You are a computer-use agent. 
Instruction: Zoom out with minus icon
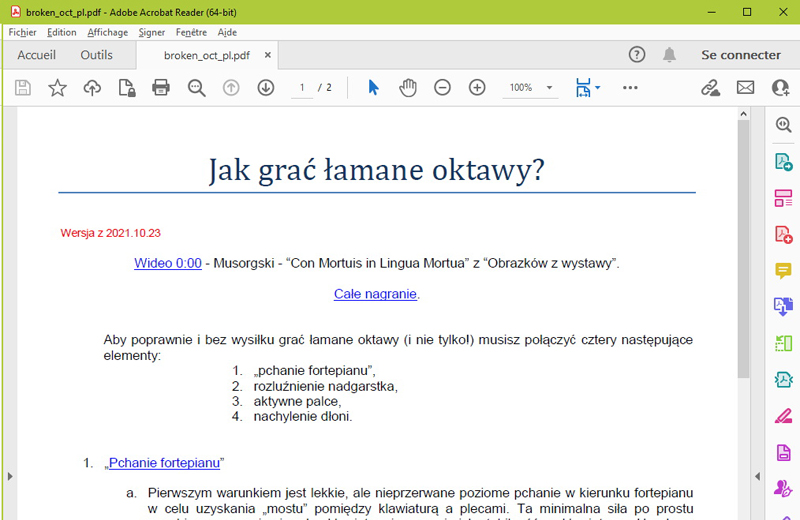[x=442, y=88]
